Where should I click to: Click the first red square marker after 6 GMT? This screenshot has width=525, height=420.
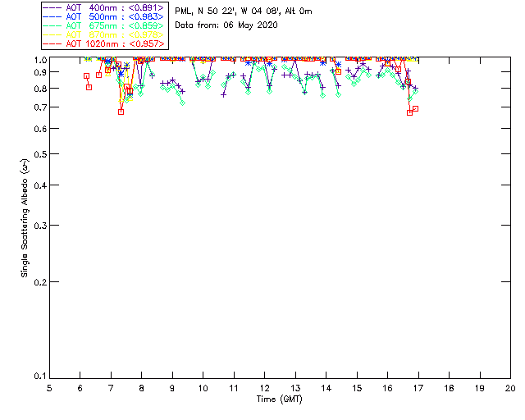tap(86, 75)
